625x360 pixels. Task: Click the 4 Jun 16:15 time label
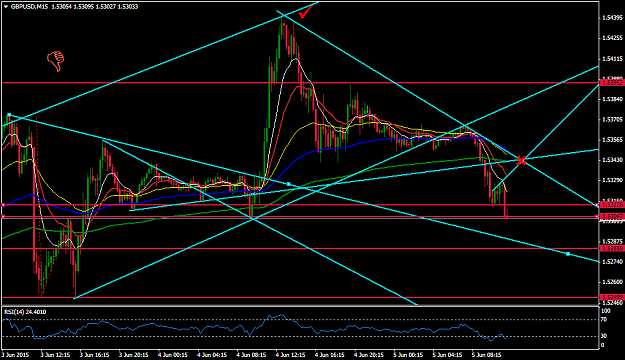[330, 354]
